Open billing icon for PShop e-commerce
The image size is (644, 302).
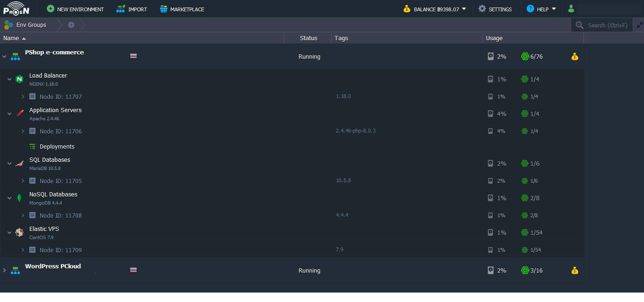tap(574, 56)
